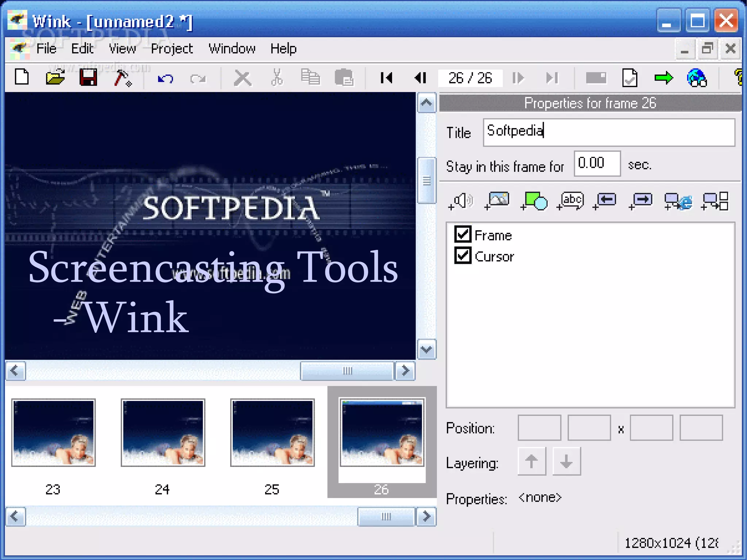Image resolution: width=747 pixels, height=560 pixels.
Task: Select frame thumbnail 23
Action: (x=53, y=433)
